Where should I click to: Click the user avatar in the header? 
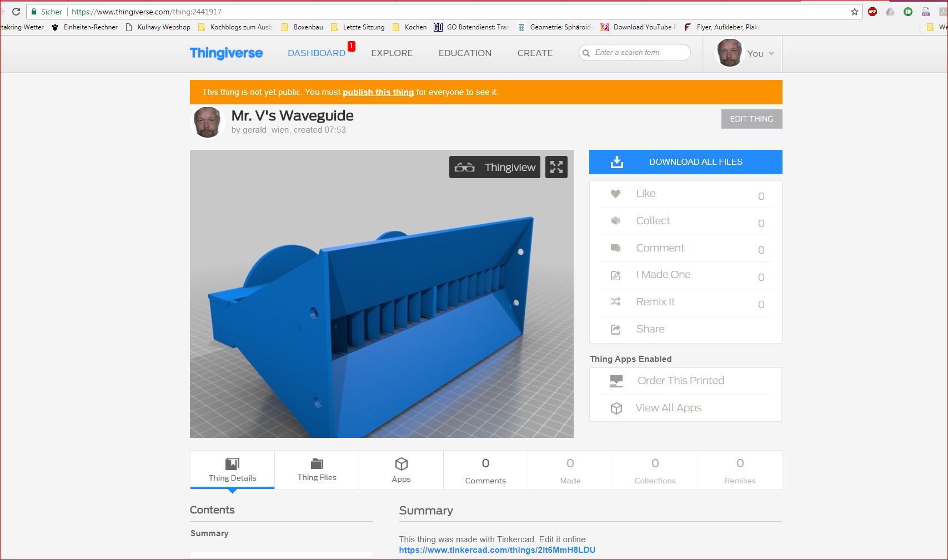click(x=729, y=53)
